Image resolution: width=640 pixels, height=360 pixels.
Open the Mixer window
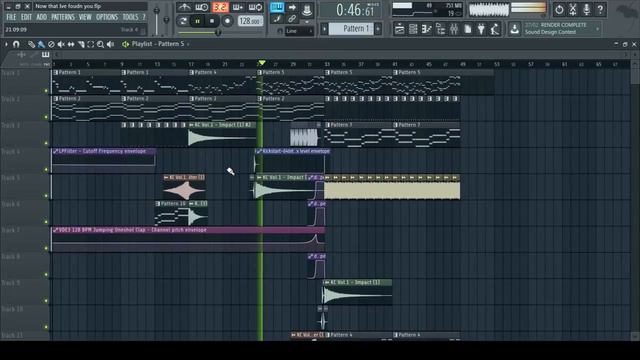click(x=454, y=29)
